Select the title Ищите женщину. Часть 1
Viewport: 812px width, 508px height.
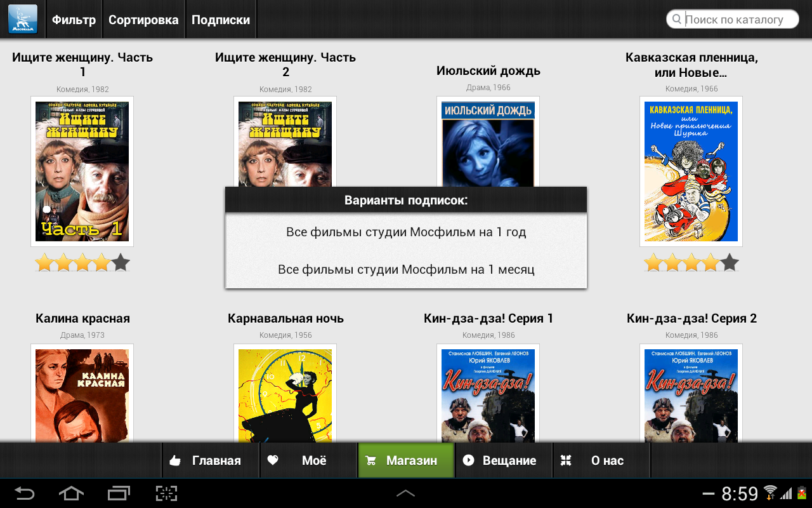tap(82, 65)
